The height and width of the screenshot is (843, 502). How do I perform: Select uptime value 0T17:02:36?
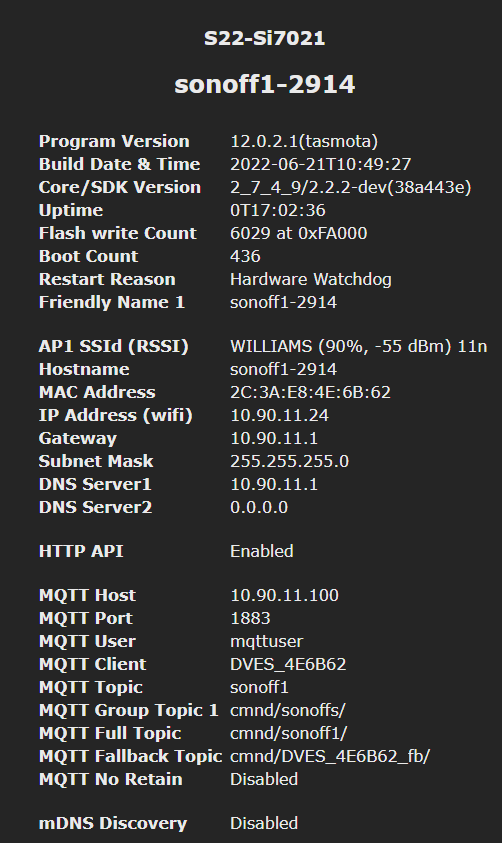[x=278, y=211]
